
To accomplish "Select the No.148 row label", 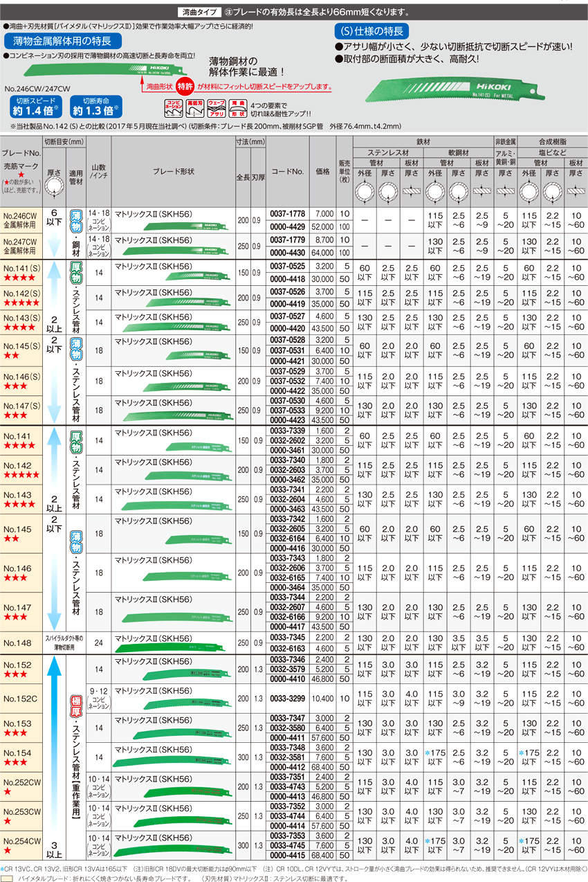I will (x=17, y=643).
